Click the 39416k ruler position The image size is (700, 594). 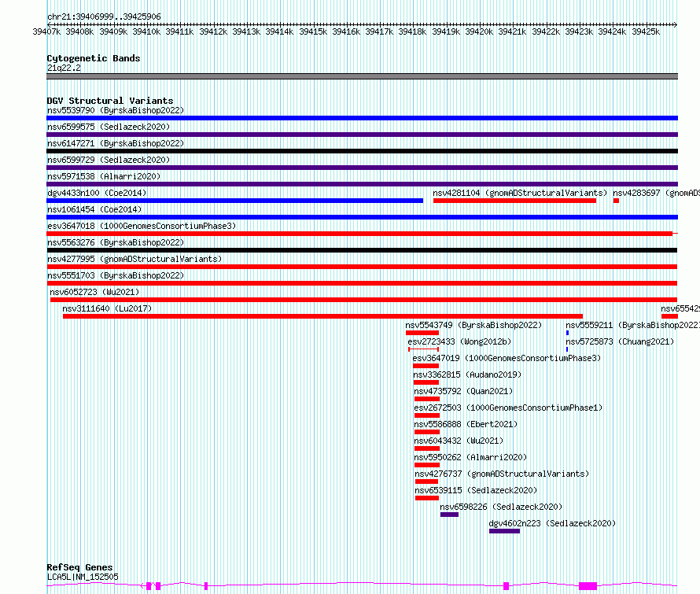click(346, 31)
